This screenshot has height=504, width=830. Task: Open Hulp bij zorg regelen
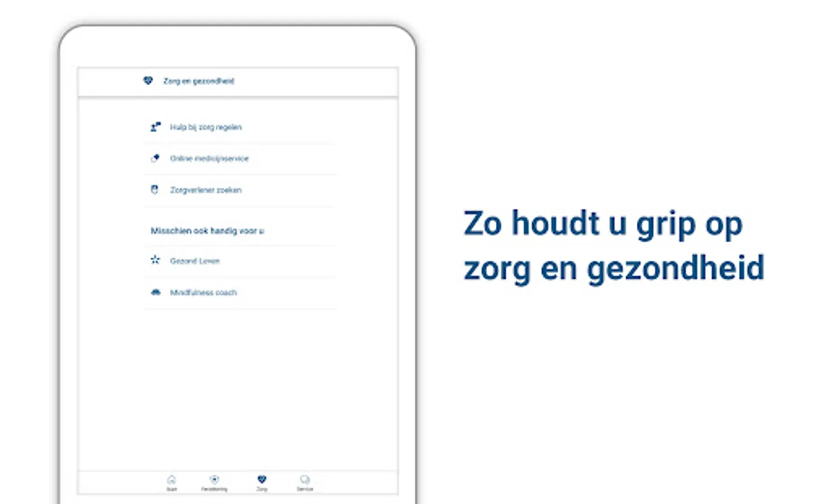(240, 128)
